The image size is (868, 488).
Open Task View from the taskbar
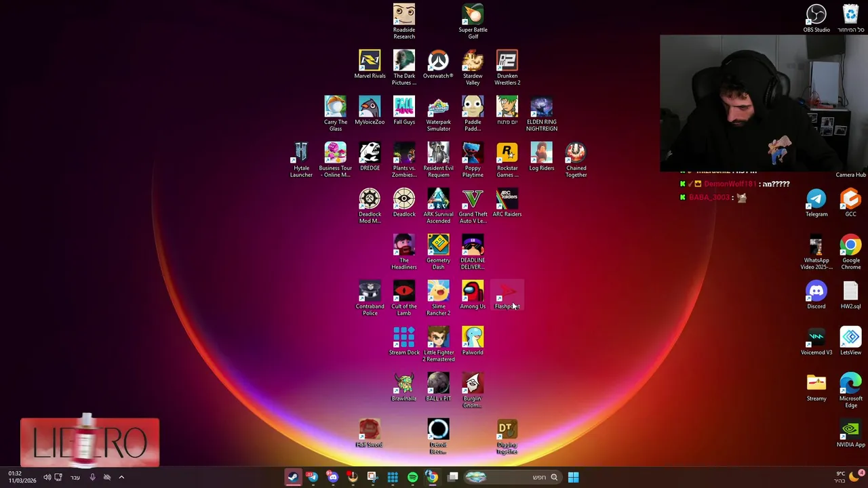tap(452, 477)
